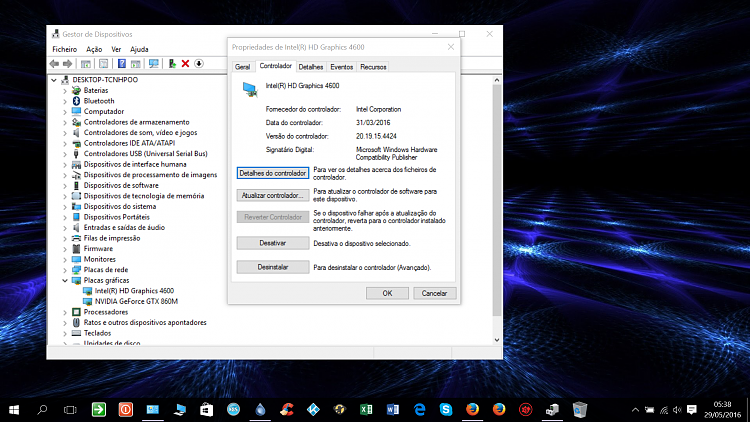
Task: Open Excel from the taskbar
Action: coord(366,409)
